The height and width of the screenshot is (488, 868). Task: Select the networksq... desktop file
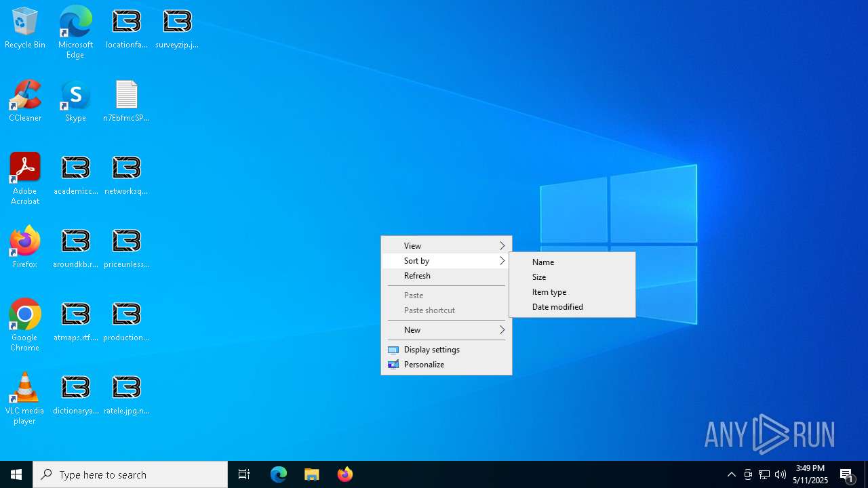pyautogui.click(x=127, y=175)
